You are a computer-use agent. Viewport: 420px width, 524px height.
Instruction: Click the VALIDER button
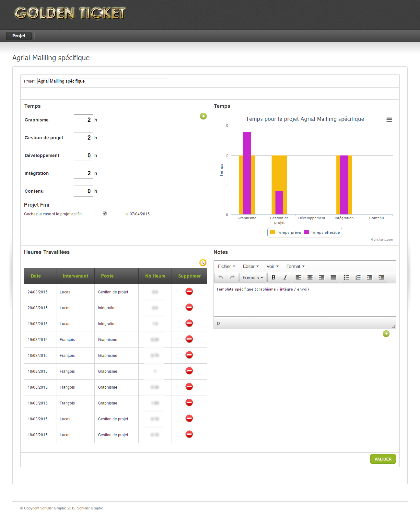coord(383,459)
